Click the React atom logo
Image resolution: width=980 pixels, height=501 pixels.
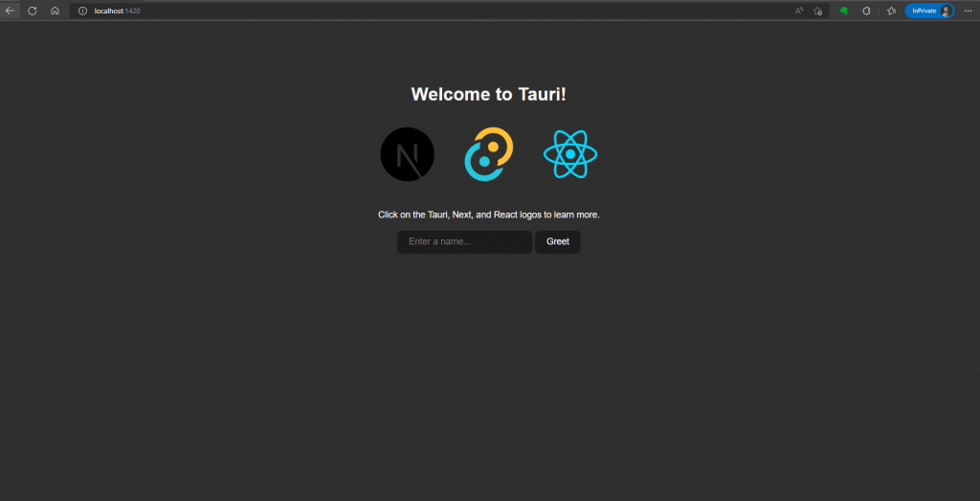click(x=570, y=154)
